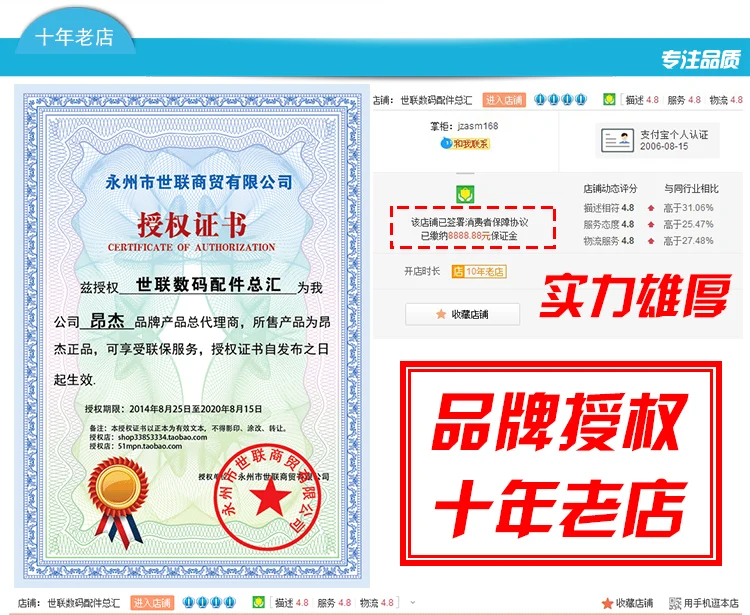Click 物流 4.8 score in bottom bar
750x615 pixels.
(x=376, y=603)
